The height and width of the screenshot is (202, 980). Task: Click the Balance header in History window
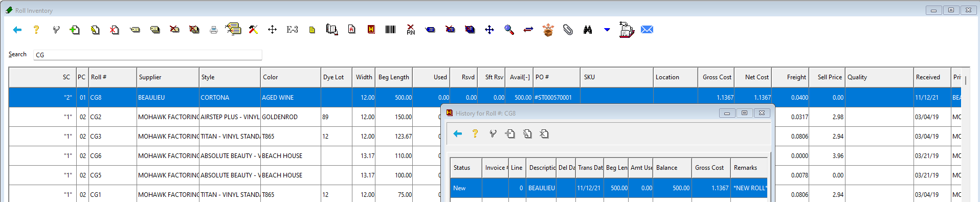point(672,168)
